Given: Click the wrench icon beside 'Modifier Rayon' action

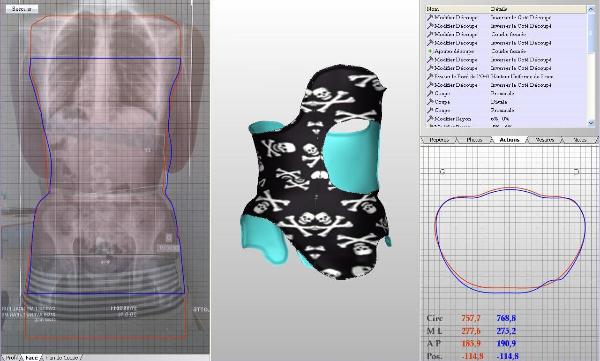Looking at the screenshot, I should point(430,119).
